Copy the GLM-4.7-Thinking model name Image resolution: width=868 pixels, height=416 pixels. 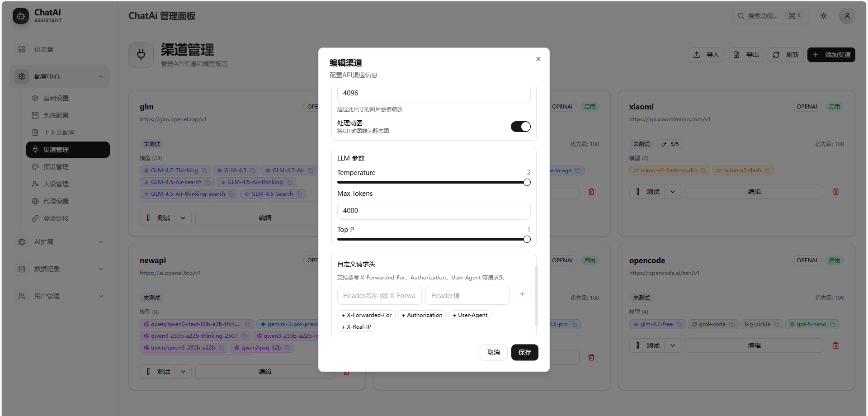click(x=204, y=170)
